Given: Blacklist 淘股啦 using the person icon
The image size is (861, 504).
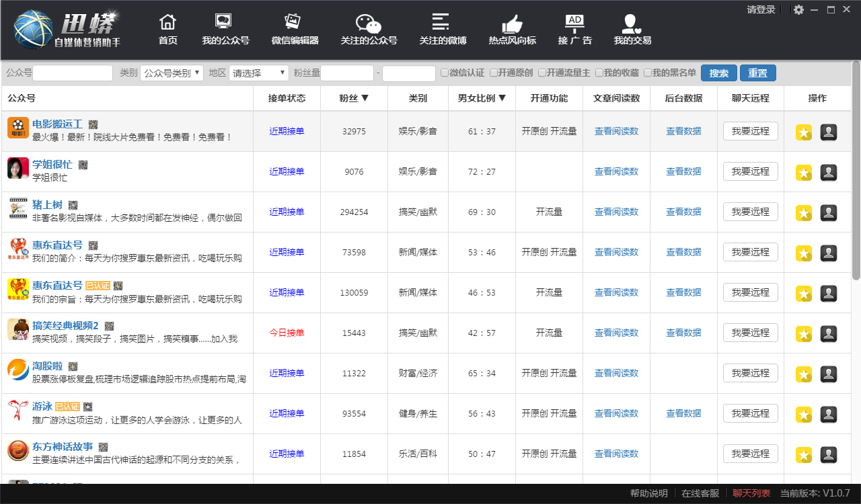Looking at the screenshot, I should (x=829, y=374).
